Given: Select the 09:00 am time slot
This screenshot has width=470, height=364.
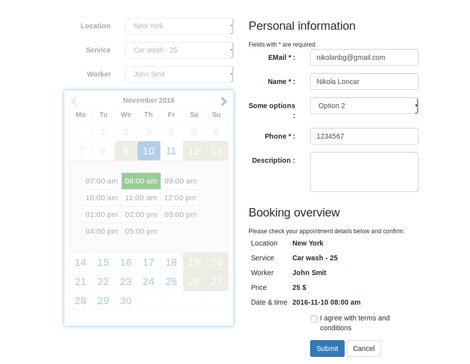Looking at the screenshot, I should coord(180,181).
